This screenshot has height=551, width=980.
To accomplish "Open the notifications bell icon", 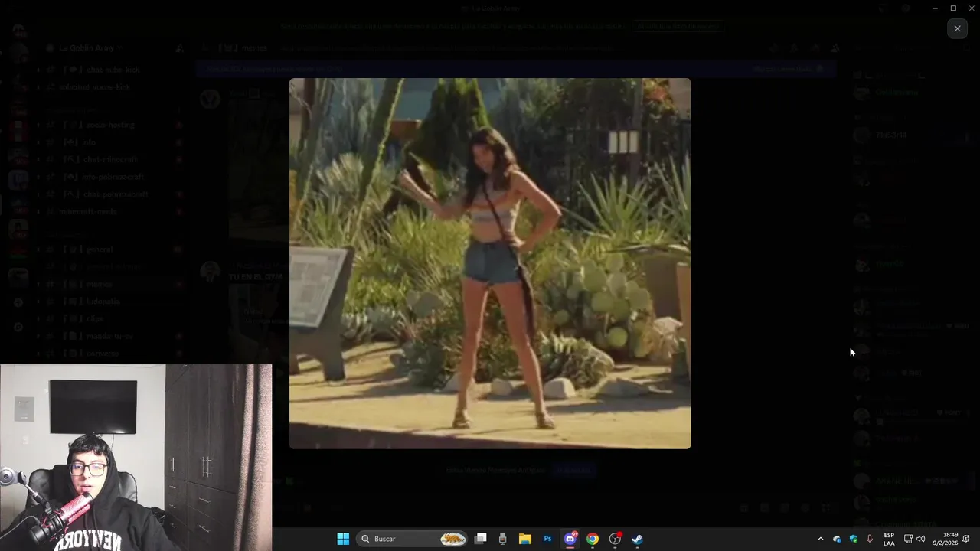I will click(x=967, y=539).
